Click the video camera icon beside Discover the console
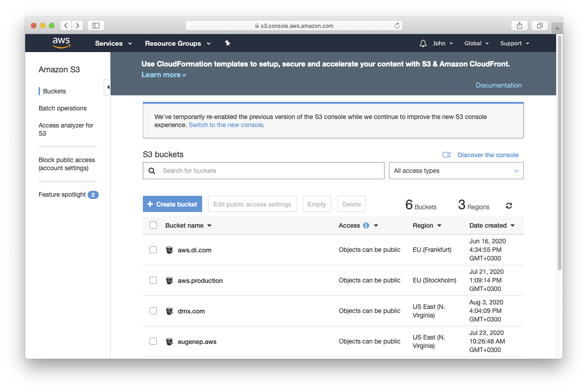 click(x=447, y=155)
